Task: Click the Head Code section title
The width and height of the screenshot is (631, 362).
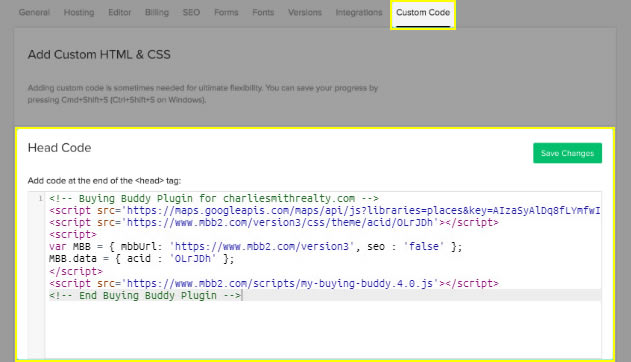Action: click(60, 148)
